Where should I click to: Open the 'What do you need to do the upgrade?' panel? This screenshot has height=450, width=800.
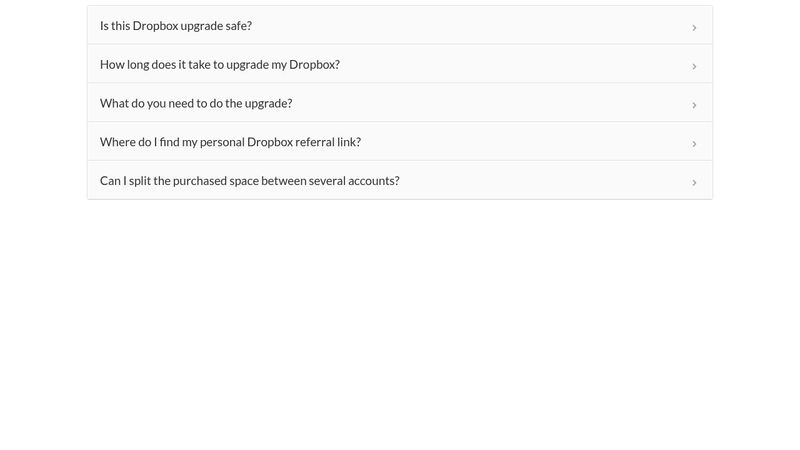point(400,104)
